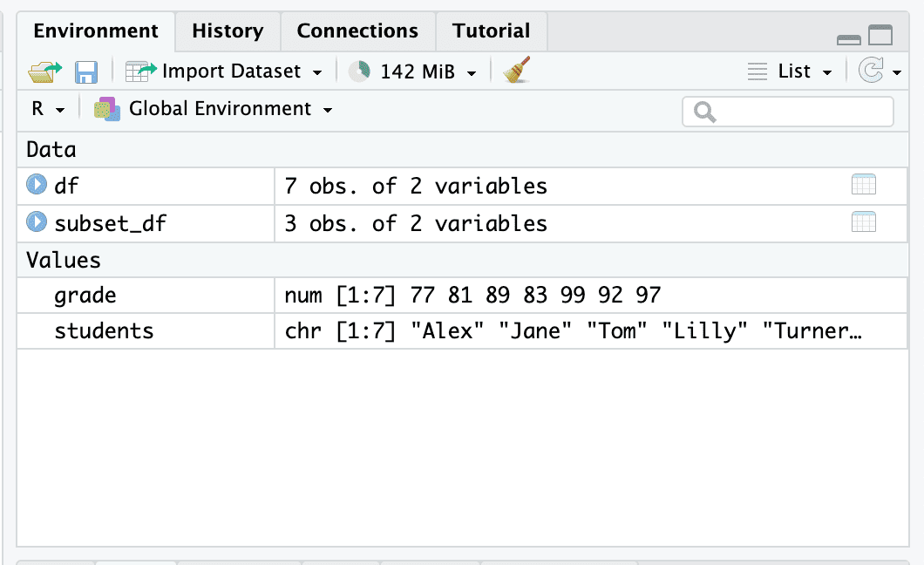Select the students character vector row
924x565 pixels.
click(104, 331)
